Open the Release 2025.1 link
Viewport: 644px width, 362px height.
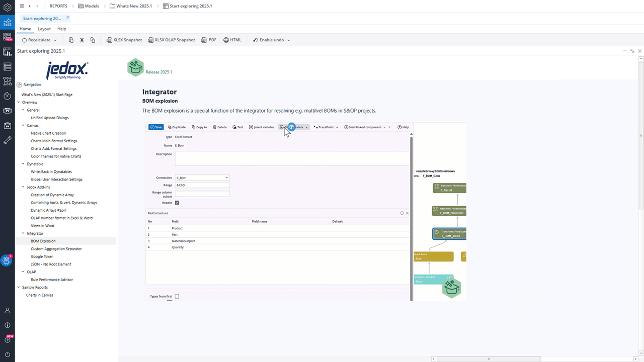(159, 72)
